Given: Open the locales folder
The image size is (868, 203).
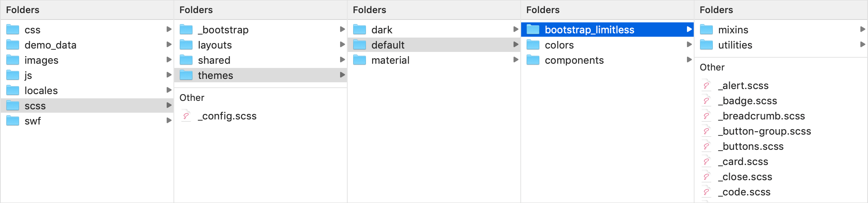Looking at the screenshot, I should [87, 90].
